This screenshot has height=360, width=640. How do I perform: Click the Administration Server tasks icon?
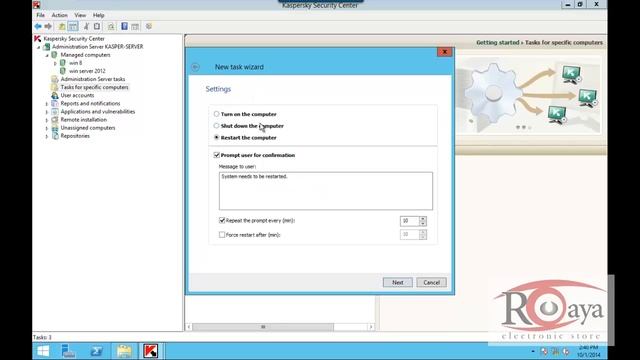point(54,79)
